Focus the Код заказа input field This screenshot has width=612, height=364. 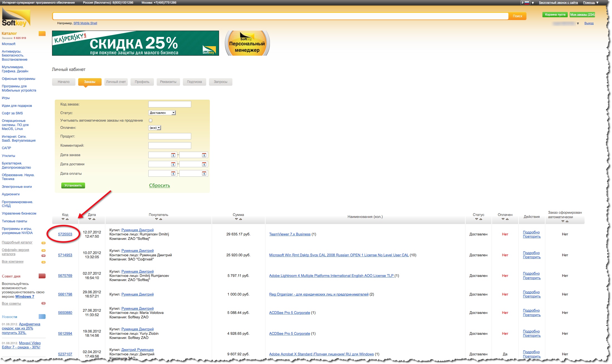click(170, 104)
